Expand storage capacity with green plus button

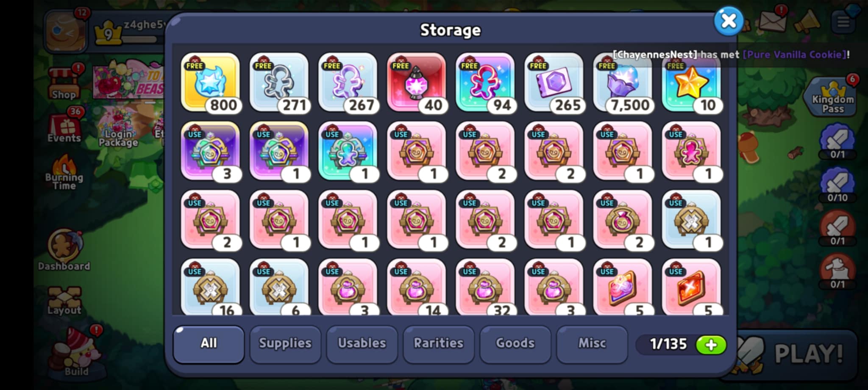coord(711,345)
